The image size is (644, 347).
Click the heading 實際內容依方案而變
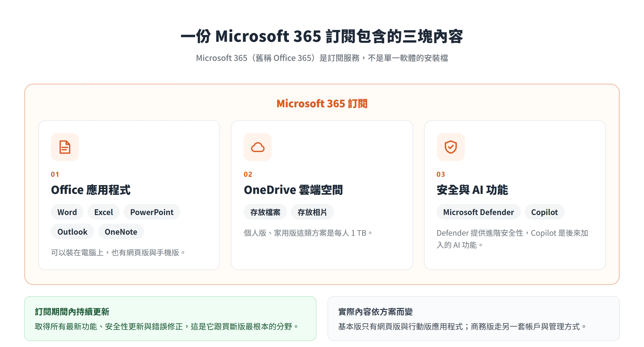[375, 312]
